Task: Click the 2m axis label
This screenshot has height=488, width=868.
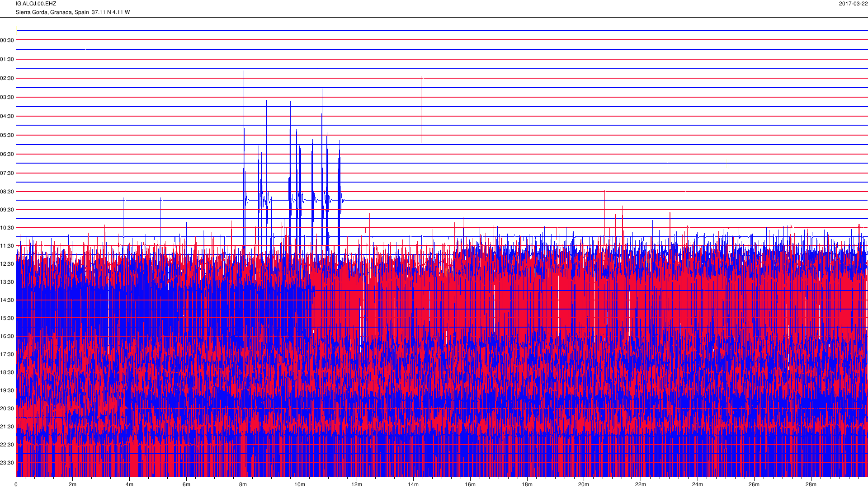Action: click(x=72, y=484)
